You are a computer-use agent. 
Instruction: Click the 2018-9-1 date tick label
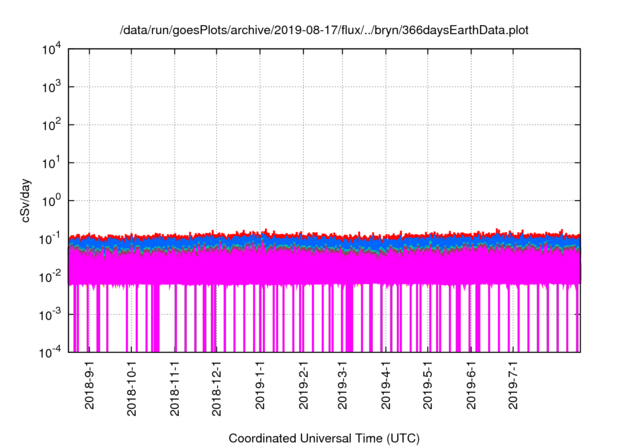click(x=89, y=385)
